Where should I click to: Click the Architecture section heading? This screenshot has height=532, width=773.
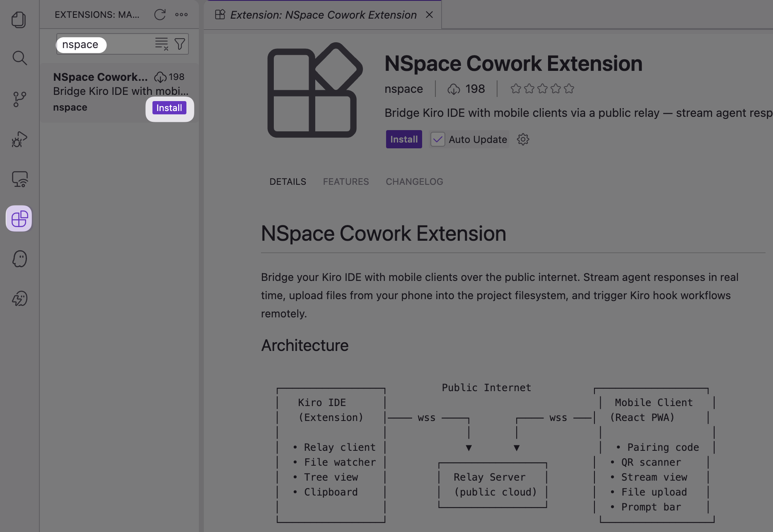pos(304,346)
